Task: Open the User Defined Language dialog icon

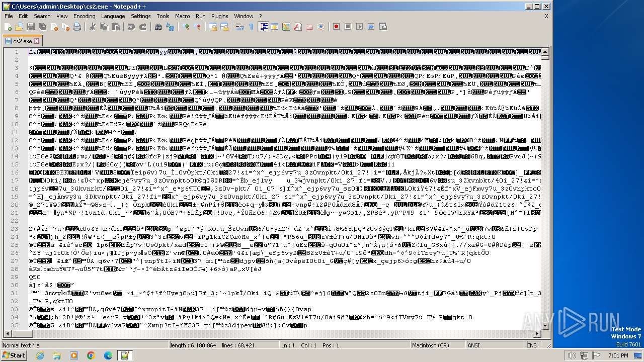Action: [275, 27]
